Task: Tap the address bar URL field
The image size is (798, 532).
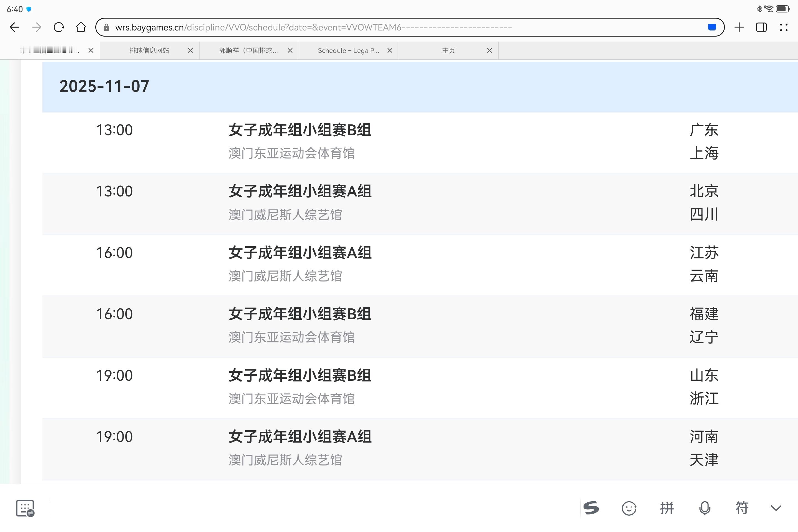Action: [305, 27]
